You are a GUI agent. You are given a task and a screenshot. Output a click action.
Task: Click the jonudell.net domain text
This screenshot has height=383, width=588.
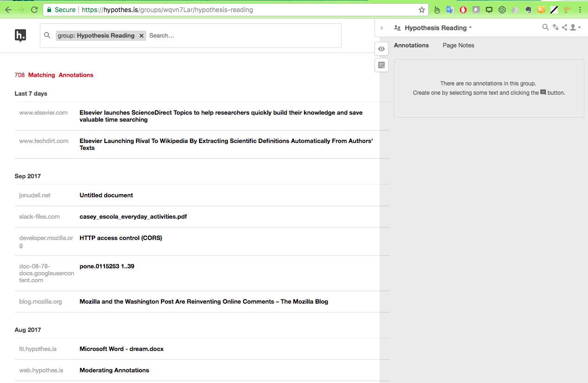pos(35,195)
